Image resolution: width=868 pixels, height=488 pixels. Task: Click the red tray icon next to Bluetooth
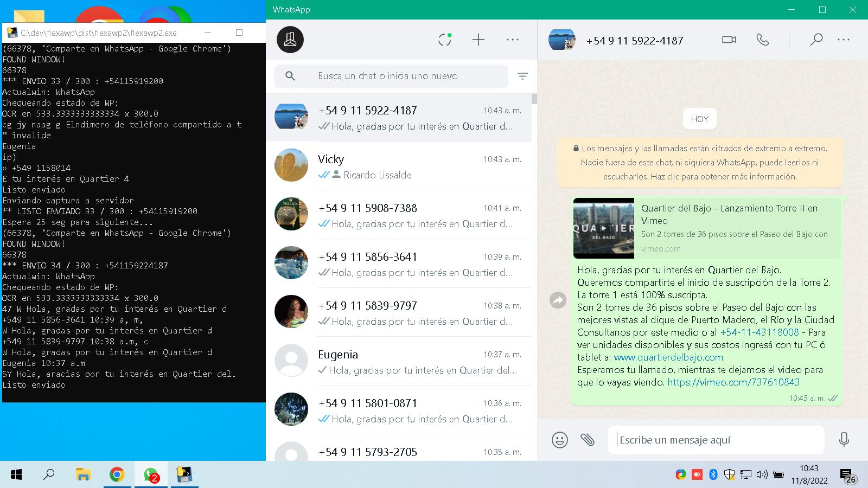coord(697,474)
